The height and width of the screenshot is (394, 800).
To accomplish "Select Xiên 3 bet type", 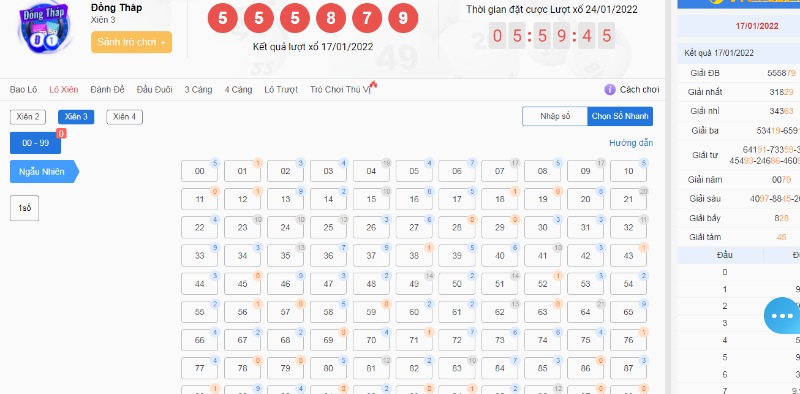I will pos(76,117).
